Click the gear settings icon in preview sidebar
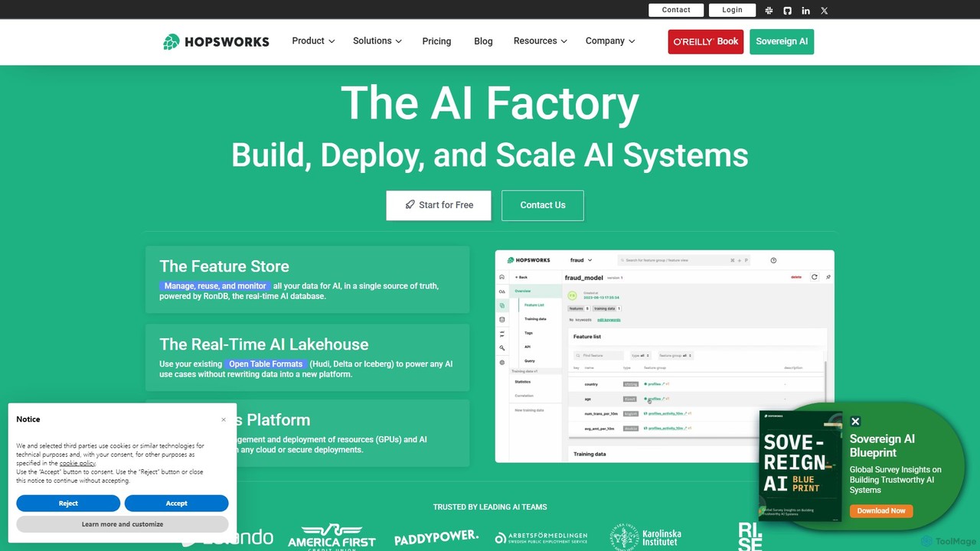This screenshot has width=980, height=551. point(502,362)
